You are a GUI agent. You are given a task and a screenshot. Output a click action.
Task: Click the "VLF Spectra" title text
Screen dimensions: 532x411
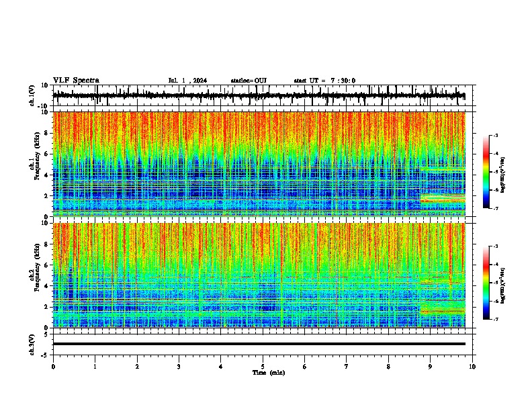(x=76, y=81)
